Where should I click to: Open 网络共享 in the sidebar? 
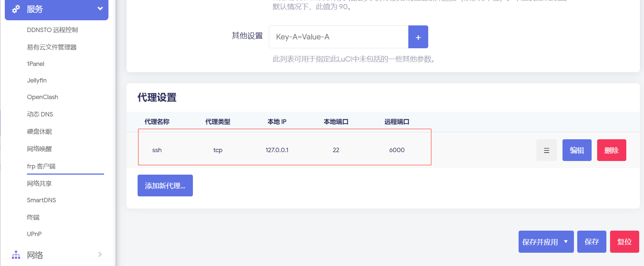(x=39, y=183)
